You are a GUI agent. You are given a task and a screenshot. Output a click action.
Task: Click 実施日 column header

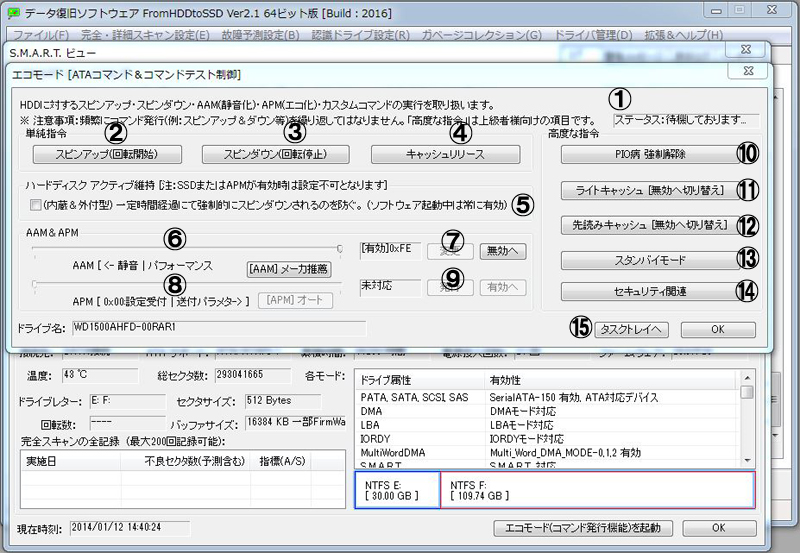click(x=71, y=461)
